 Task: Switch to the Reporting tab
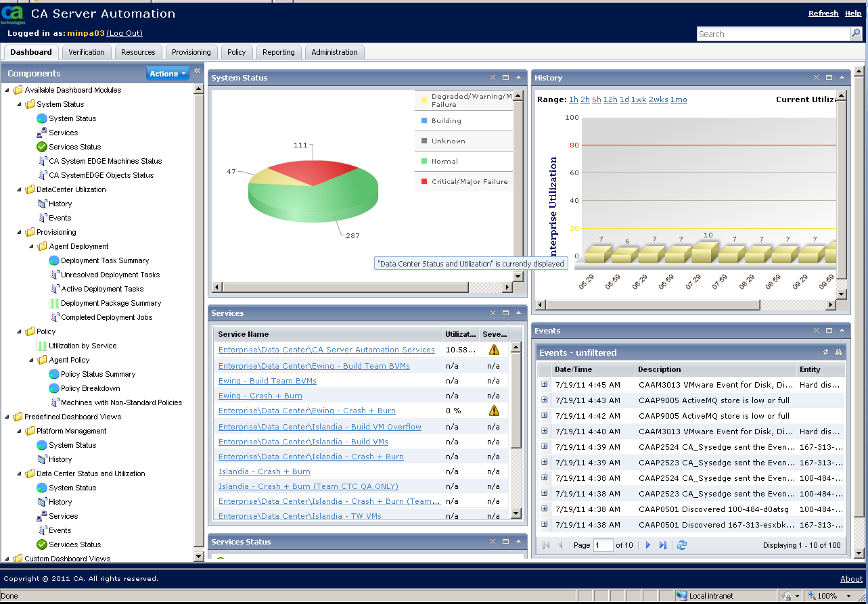[279, 52]
